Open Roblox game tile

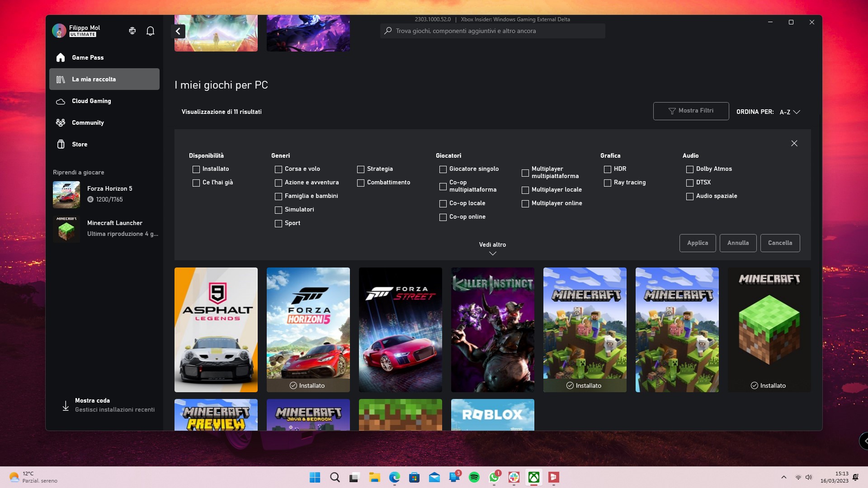[x=493, y=414]
